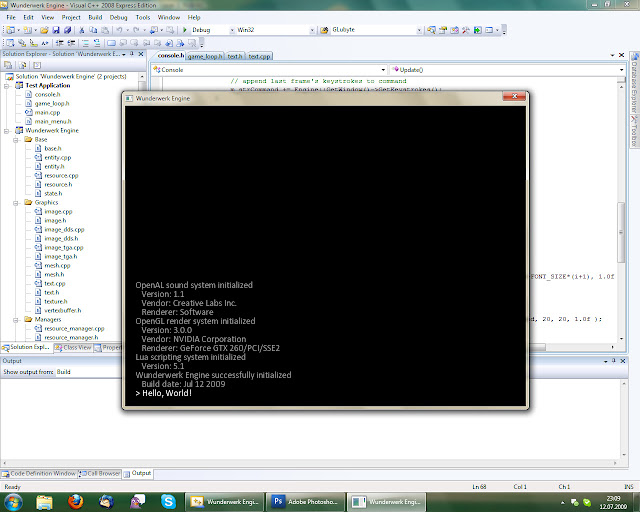Image resolution: width=640 pixels, height=512 pixels.
Task: Click the code editor vertical scrollbar thumb
Action: pyautogui.click(x=621, y=232)
